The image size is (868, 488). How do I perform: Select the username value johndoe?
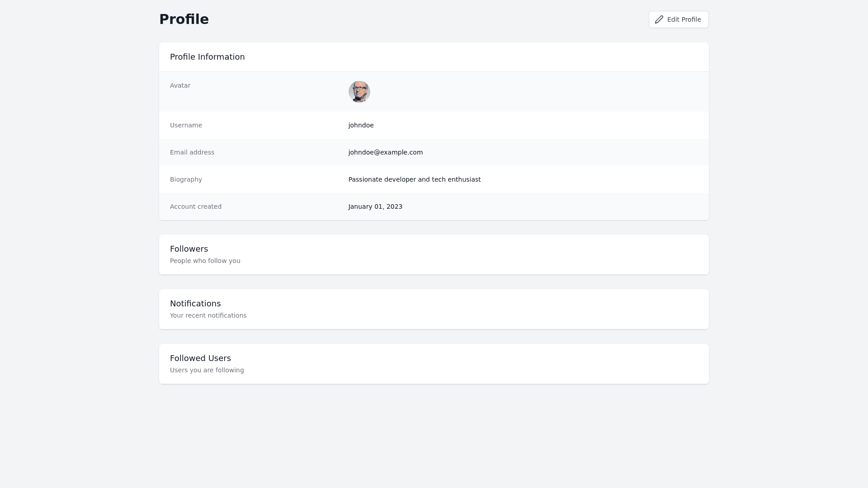tap(361, 125)
